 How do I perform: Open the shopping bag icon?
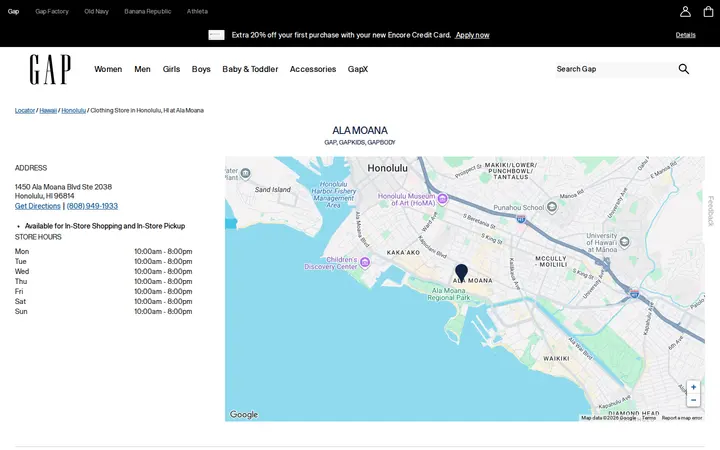(709, 11)
